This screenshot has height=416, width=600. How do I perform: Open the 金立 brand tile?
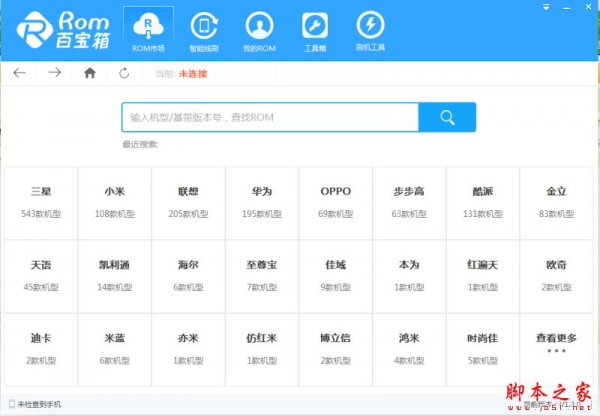pyautogui.click(x=556, y=203)
